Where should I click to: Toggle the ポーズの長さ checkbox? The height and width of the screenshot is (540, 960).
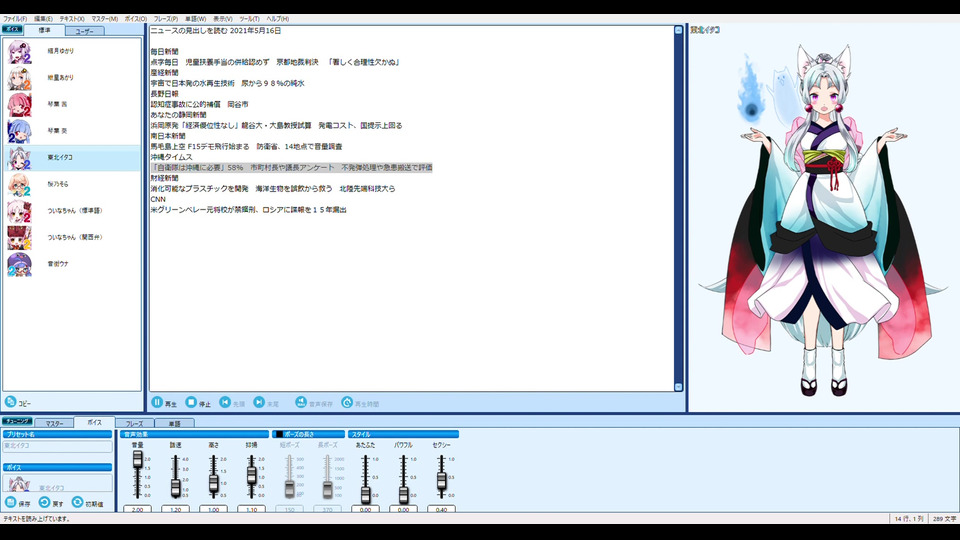280,434
